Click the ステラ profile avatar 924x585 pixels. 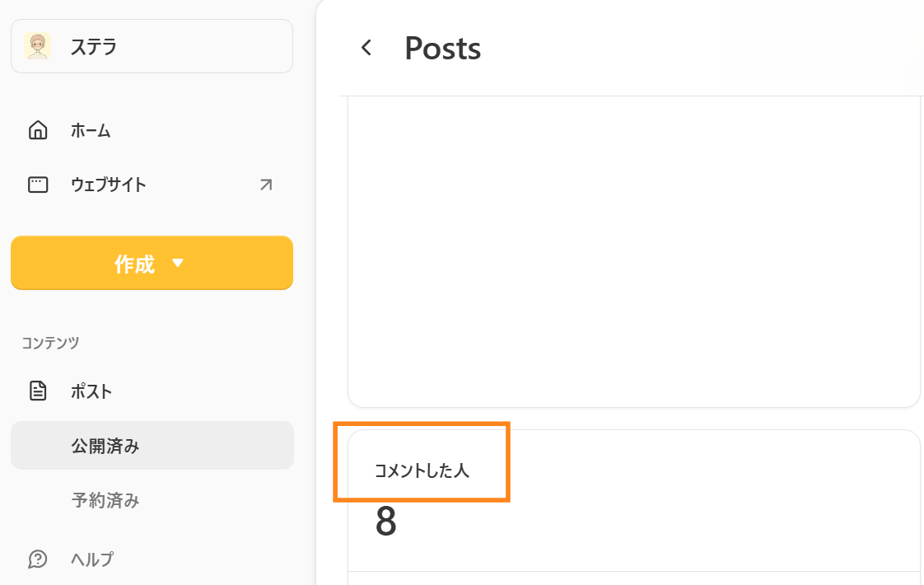click(38, 46)
